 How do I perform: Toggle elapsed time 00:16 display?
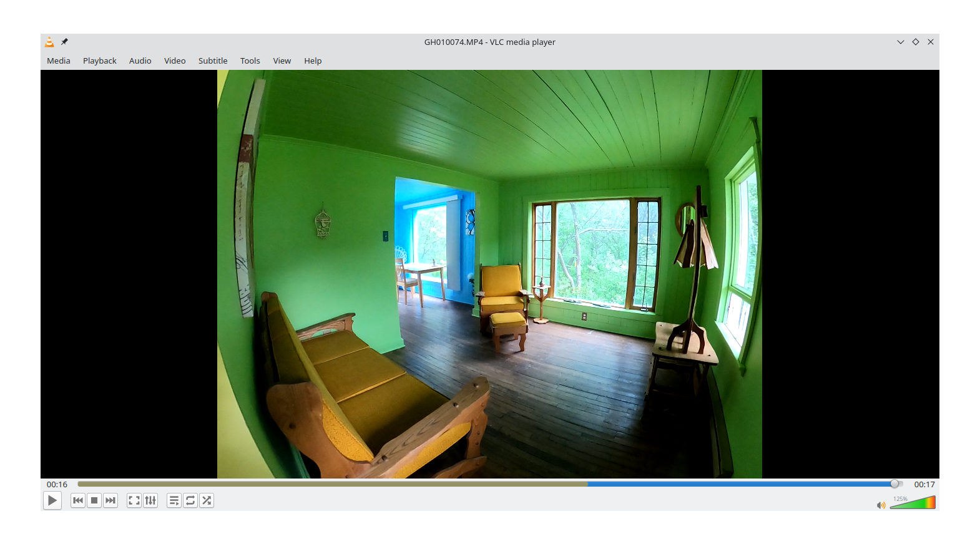click(57, 484)
